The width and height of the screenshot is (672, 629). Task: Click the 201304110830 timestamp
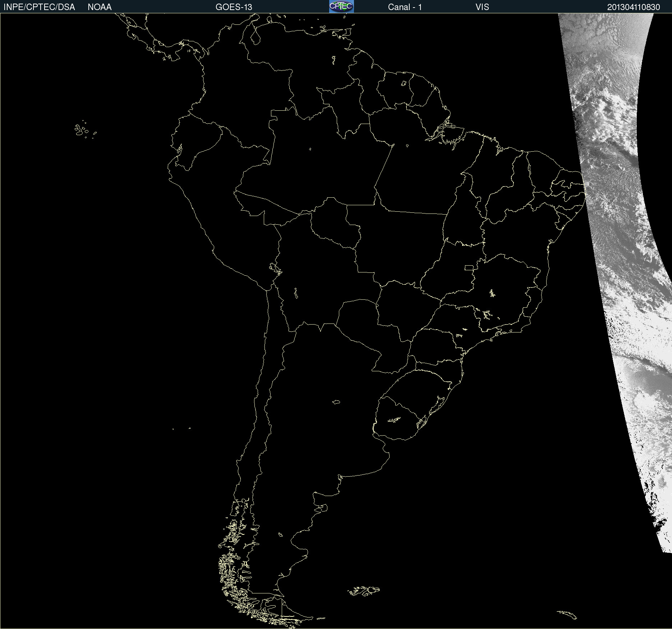coord(634,7)
